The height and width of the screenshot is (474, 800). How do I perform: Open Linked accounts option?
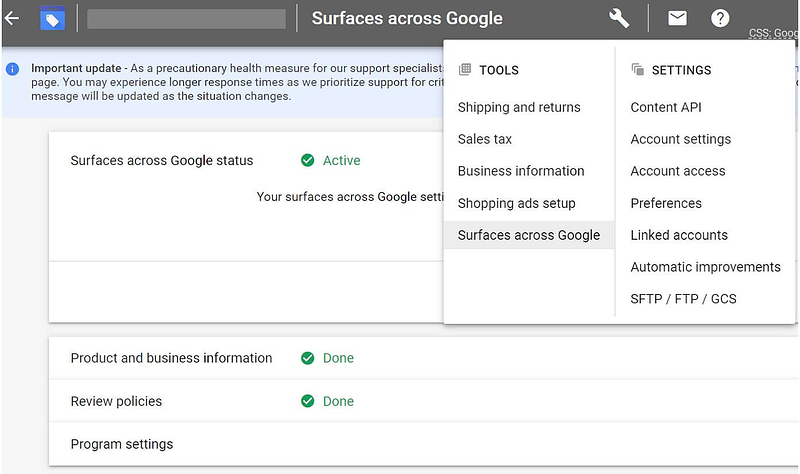click(x=679, y=235)
